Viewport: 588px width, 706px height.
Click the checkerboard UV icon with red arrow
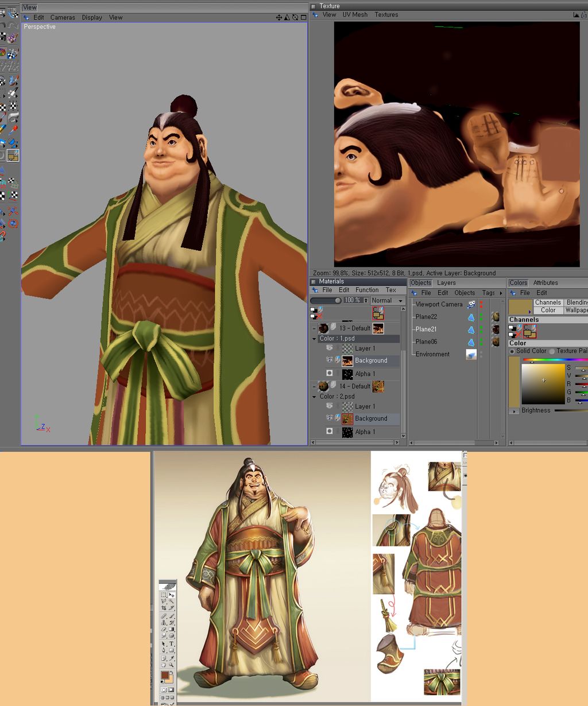(x=14, y=196)
